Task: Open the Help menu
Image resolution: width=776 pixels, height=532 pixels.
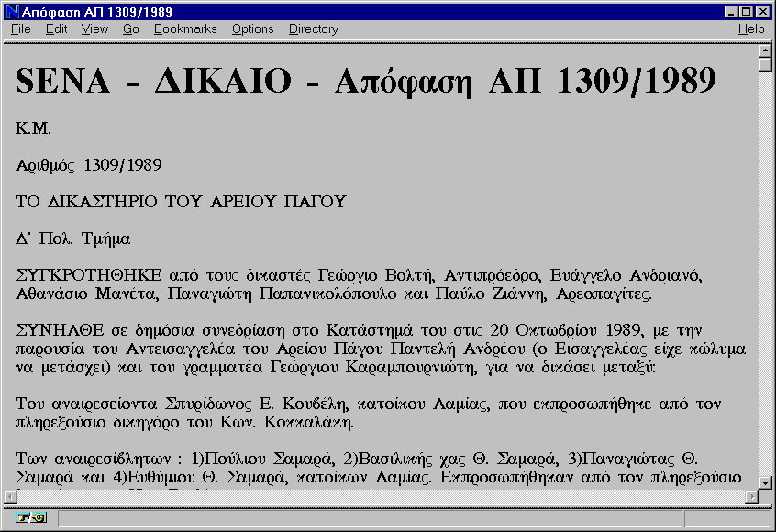Action: [x=751, y=29]
